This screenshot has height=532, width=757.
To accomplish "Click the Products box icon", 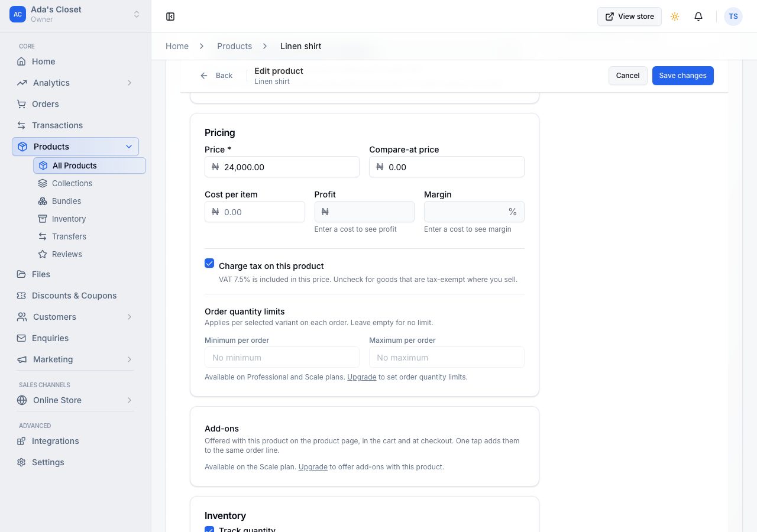I will coord(22,147).
